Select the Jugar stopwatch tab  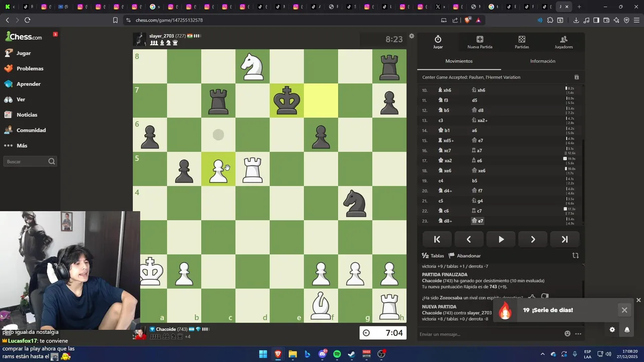click(438, 42)
